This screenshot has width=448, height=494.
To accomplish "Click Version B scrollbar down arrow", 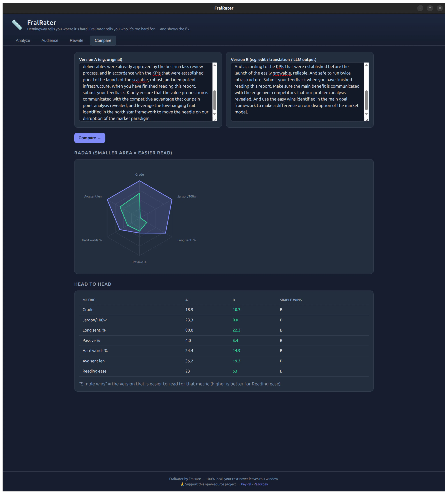I will coord(366,114).
